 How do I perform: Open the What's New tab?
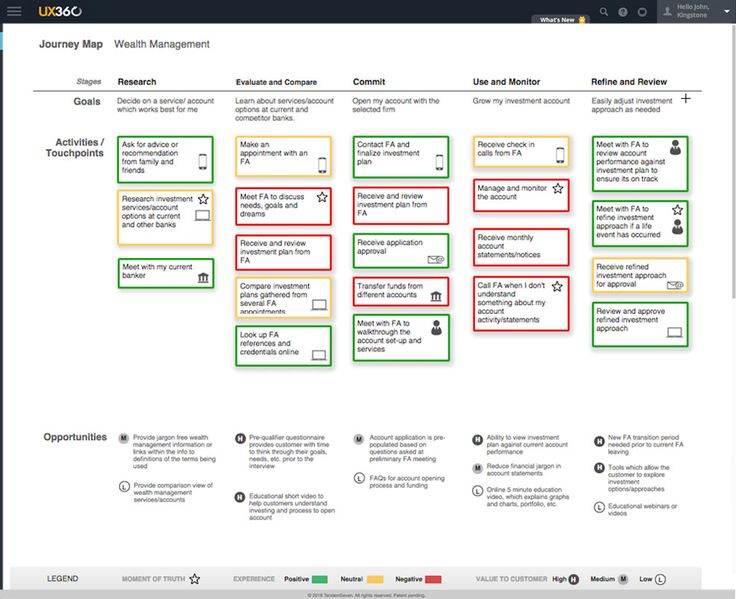coord(560,19)
